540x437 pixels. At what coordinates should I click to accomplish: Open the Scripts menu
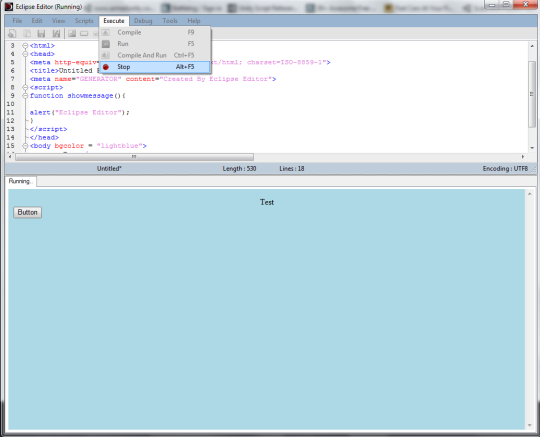[84, 21]
